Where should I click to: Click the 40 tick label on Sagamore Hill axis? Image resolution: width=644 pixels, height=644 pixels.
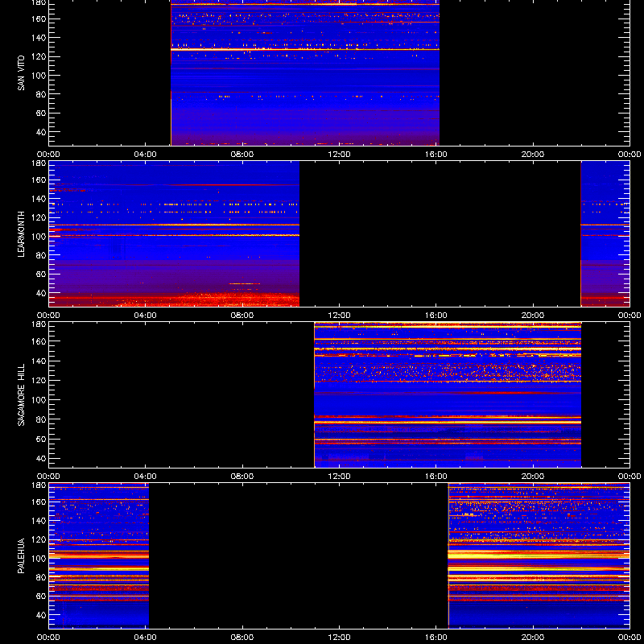pyautogui.click(x=41, y=458)
